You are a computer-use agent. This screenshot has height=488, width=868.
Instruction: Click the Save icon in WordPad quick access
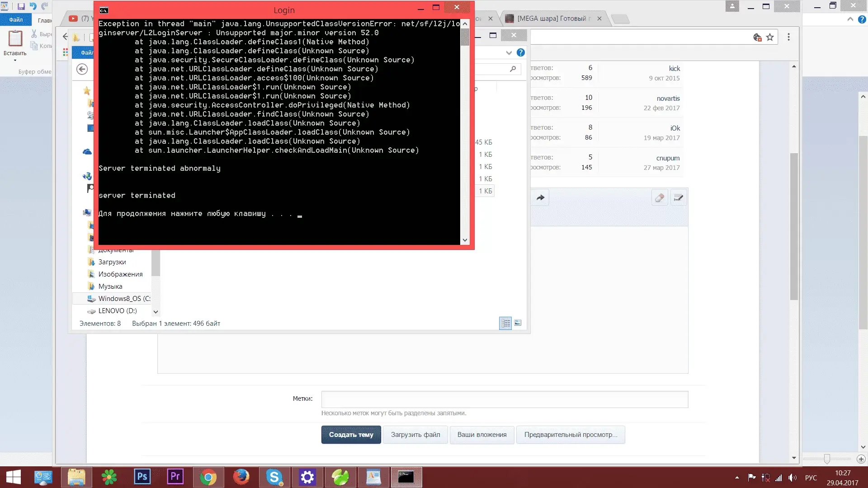click(21, 6)
